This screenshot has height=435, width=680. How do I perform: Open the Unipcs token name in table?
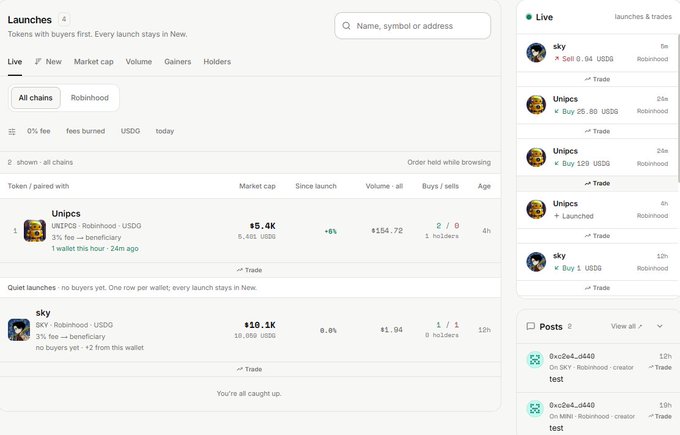tap(66, 214)
